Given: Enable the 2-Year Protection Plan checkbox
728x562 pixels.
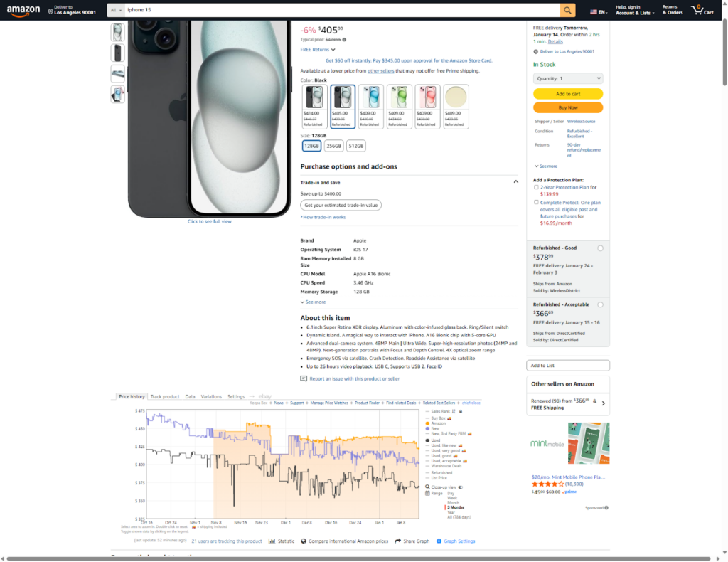Looking at the screenshot, I should pyautogui.click(x=535, y=187).
